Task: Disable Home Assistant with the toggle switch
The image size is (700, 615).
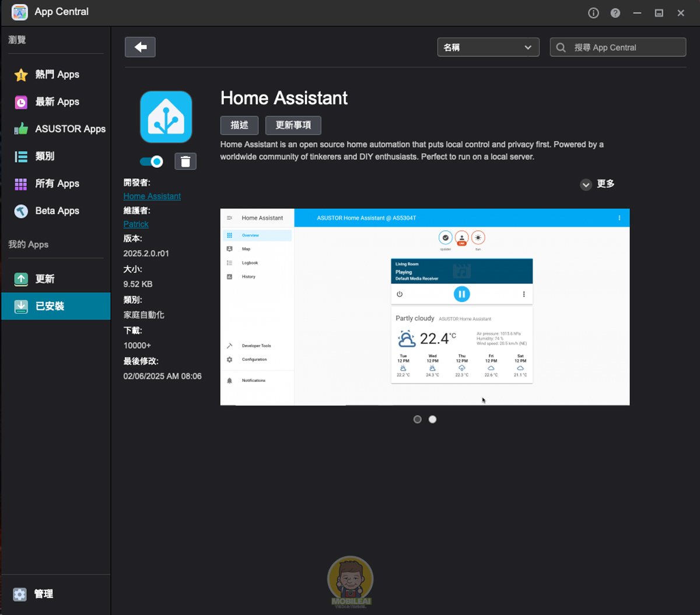Action: pyautogui.click(x=152, y=161)
